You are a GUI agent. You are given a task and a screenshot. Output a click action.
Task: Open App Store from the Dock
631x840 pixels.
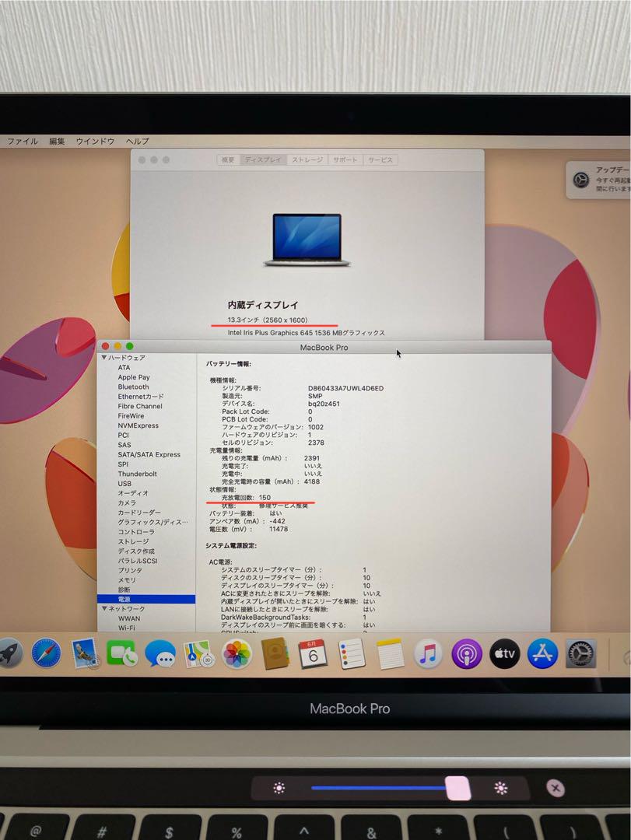[542, 653]
